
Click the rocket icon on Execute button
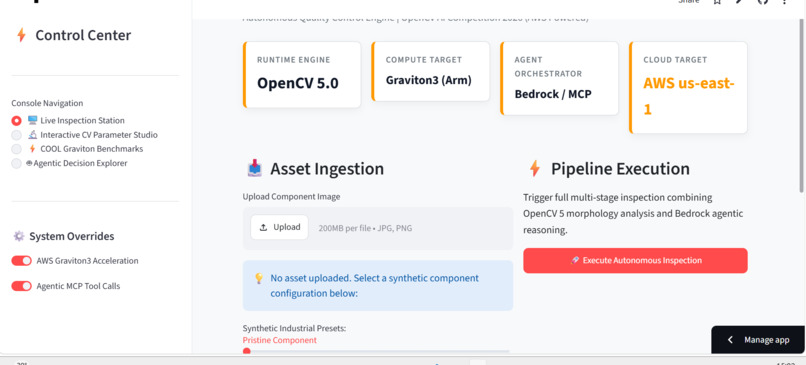coord(575,261)
